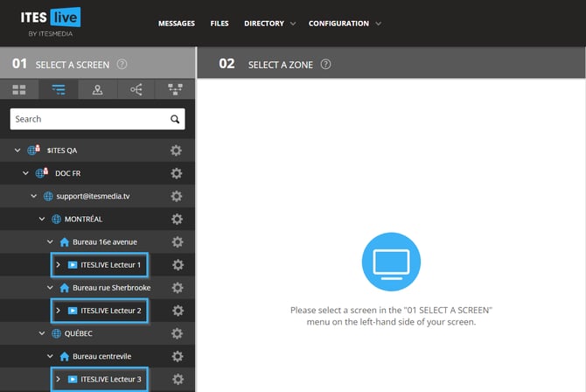Open the Configuration dropdown menu
The height and width of the screenshot is (392, 586).
[345, 24]
